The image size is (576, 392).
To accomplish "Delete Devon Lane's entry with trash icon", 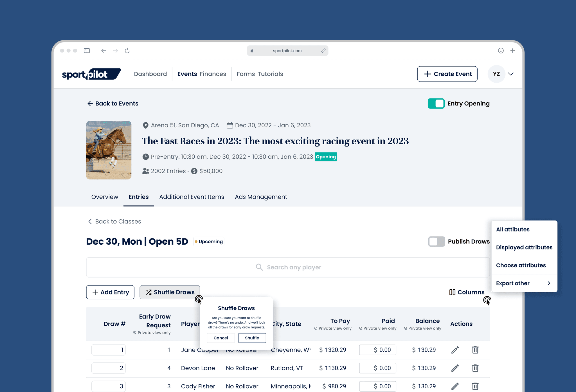I will pyautogui.click(x=475, y=368).
